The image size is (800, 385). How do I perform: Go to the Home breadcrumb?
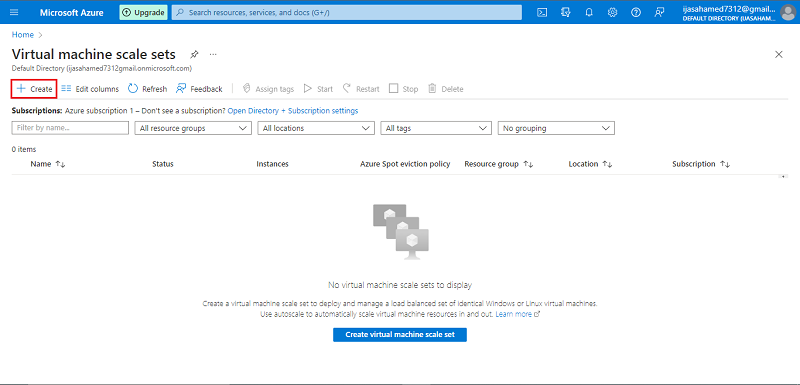[x=23, y=35]
